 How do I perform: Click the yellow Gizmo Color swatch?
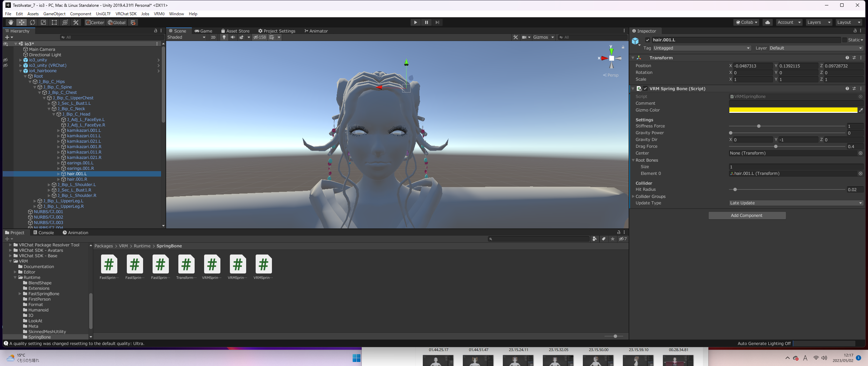793,110
